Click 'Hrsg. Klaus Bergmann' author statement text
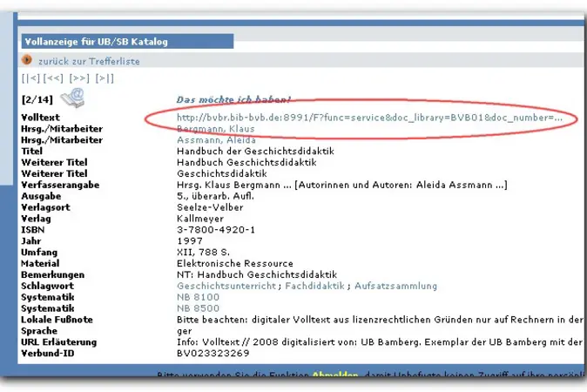 pyautogui.click(x=341, y=185)
